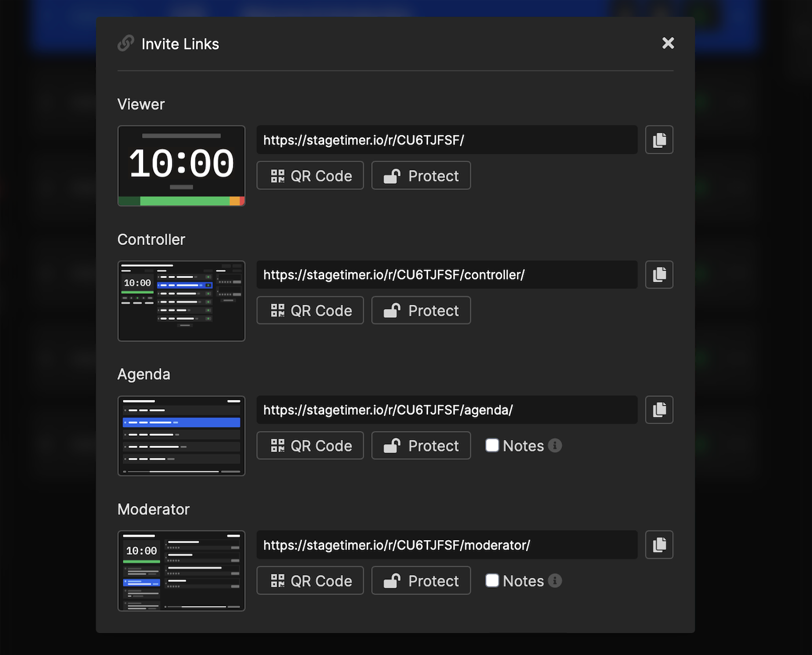Enable Notes checkbox for Agenda
This screenshot has height=655, width=812.
pyautogui.click(x=492, y=445)
